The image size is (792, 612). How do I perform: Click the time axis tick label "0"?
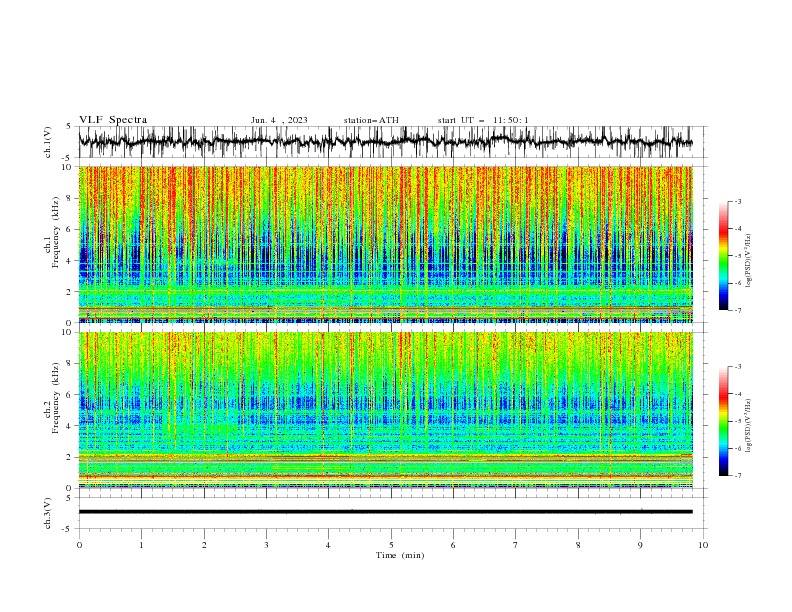pos(79,545)
